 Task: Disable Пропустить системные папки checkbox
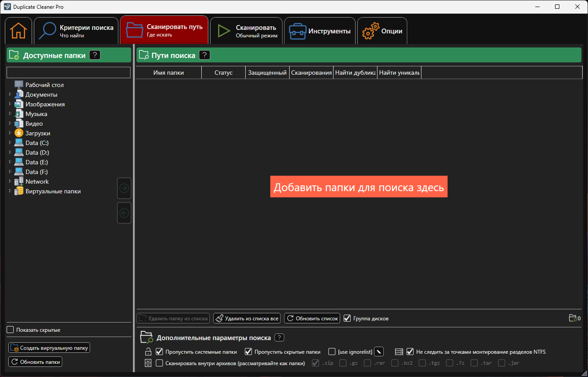pos(160,352)
